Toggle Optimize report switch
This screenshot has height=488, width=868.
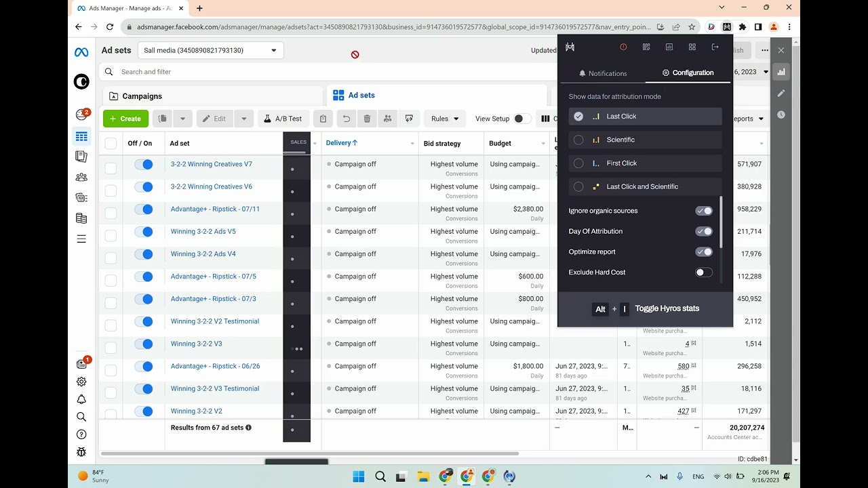[704, 251]
